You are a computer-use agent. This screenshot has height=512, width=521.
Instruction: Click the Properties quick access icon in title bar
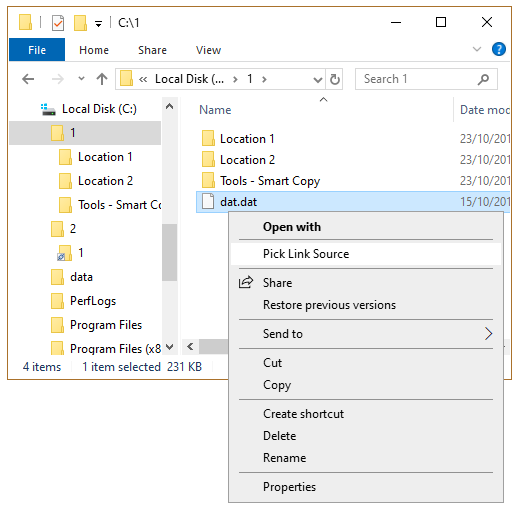58,23
